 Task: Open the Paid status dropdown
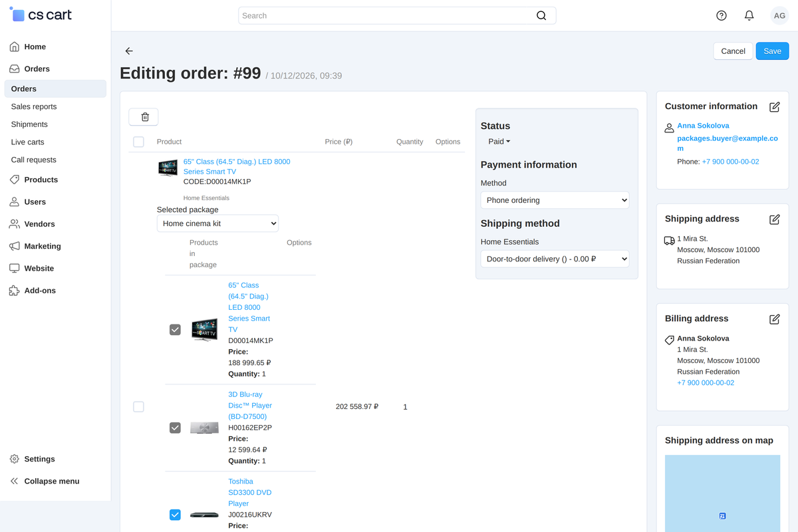tap(499, 142)
